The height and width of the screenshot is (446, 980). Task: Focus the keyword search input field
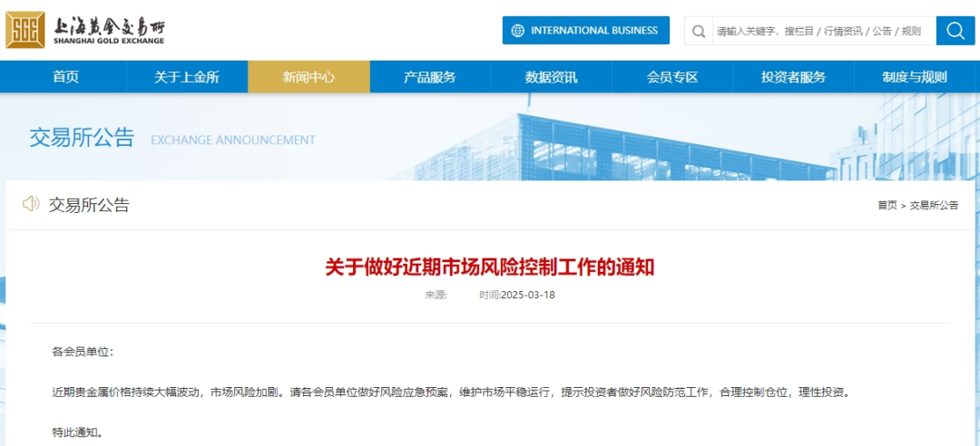click(x=824, y=31)
